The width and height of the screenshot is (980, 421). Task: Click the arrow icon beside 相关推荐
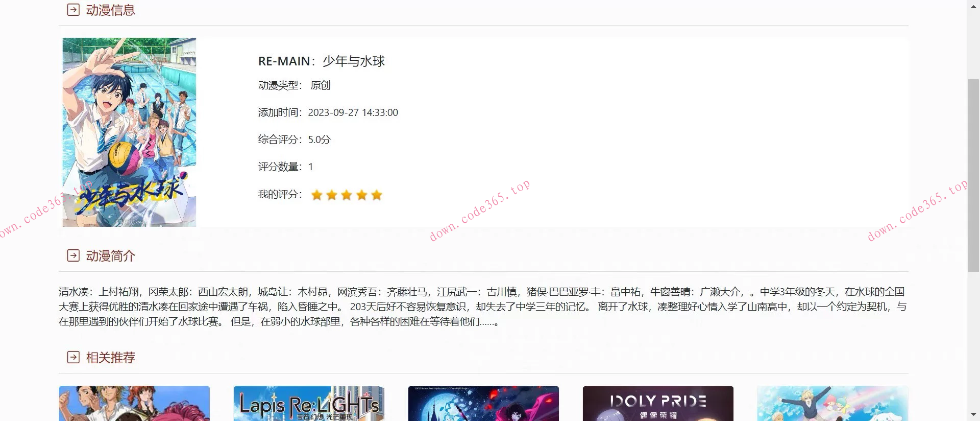pos(73,357)
